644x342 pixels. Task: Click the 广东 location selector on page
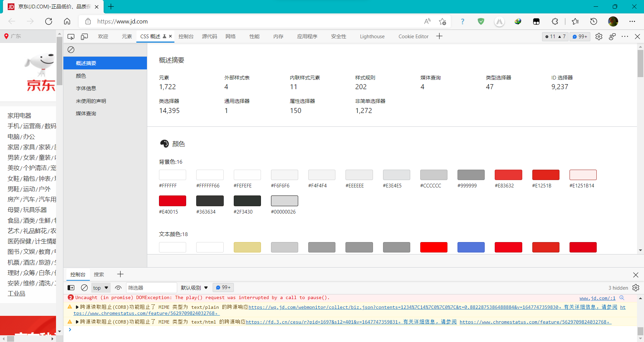coord(13,36)
